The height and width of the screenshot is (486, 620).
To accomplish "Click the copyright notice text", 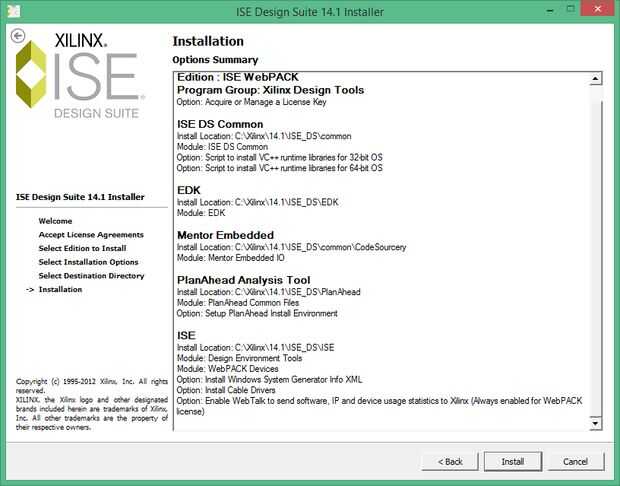I will [92, 404].
